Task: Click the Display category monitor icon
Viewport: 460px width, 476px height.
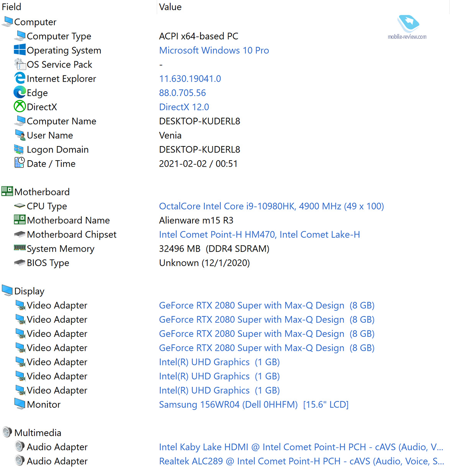Action: click(x=7, y=291)
